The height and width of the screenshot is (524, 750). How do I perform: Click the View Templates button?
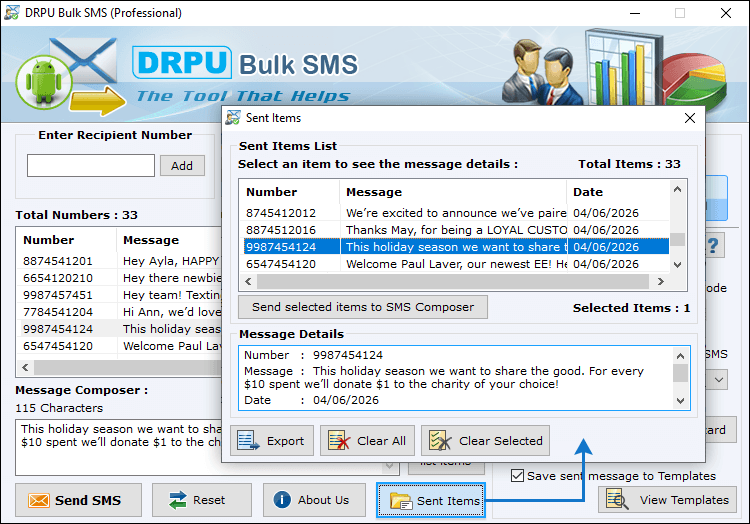(x=667, y=500)
